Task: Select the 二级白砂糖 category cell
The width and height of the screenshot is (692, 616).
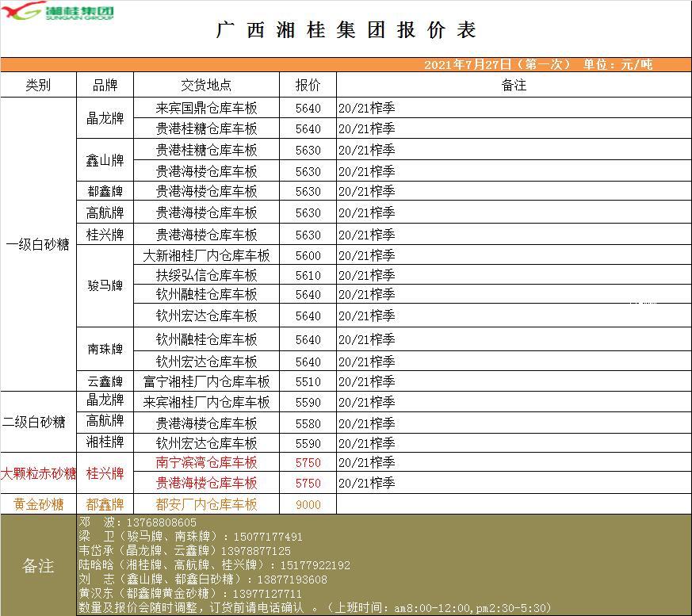Action: [x=38, y=421]
